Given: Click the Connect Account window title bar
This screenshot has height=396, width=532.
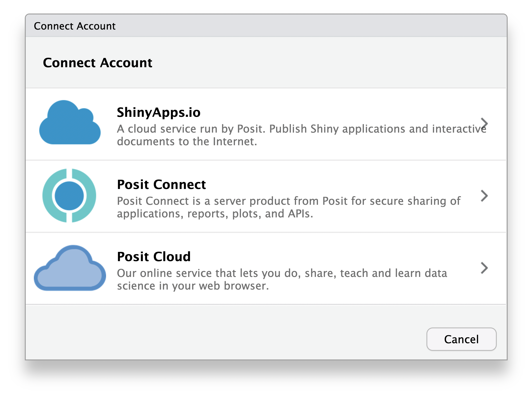Looking at the screenshot, I should (266, 25).
